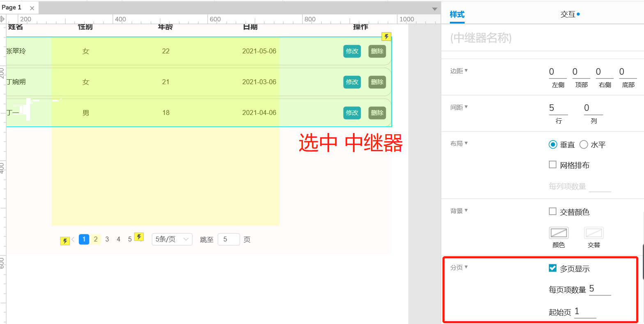Click the age cell 22
The height and width of the screenshot is (324, 644).
pyautogui.click(x=166, y=51)
